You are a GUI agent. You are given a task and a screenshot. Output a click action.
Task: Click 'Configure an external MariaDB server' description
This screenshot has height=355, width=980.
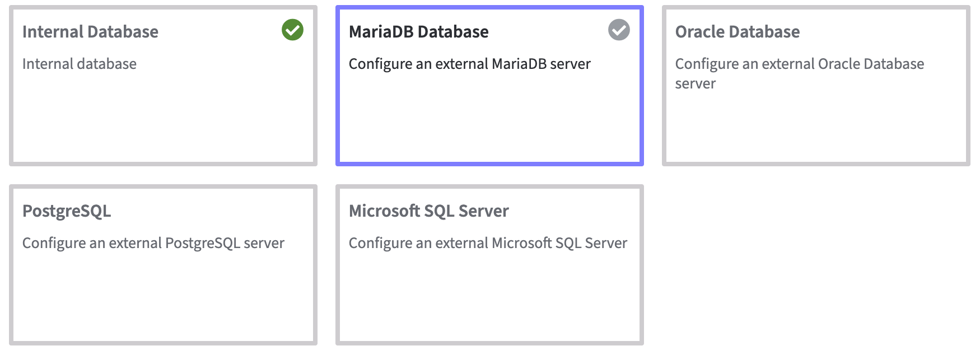[470, 64]
